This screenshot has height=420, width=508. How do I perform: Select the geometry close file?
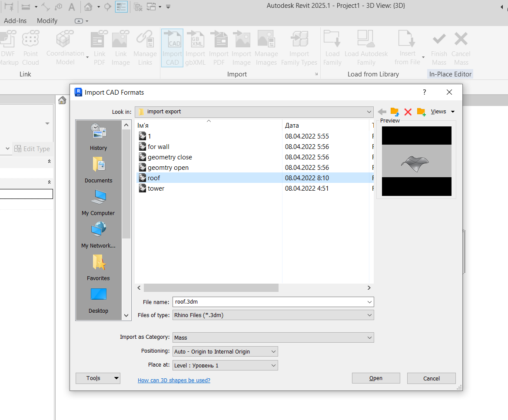click(170, 157)
